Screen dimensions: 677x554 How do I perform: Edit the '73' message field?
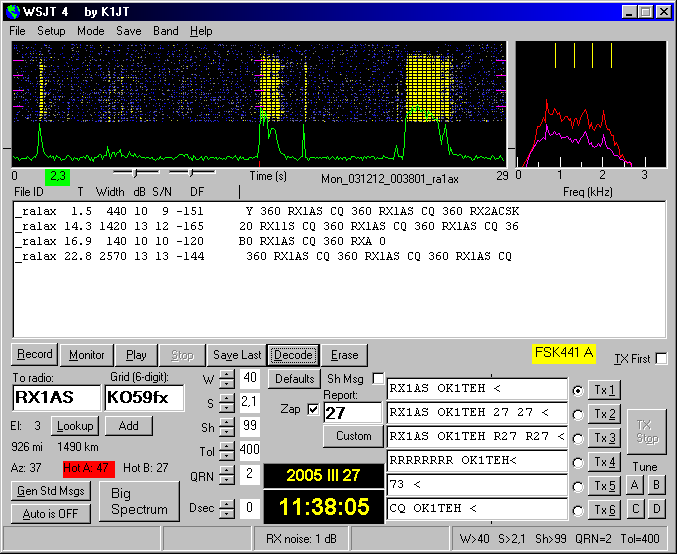[477, 484]
